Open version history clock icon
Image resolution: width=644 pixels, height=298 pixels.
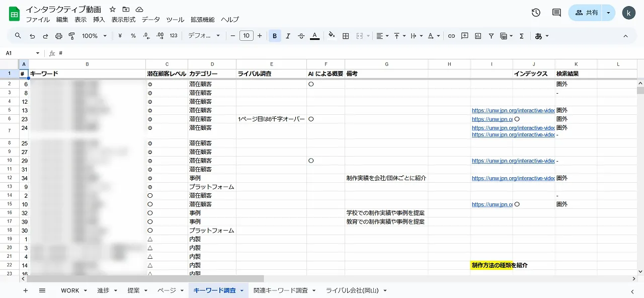(536, 13)
